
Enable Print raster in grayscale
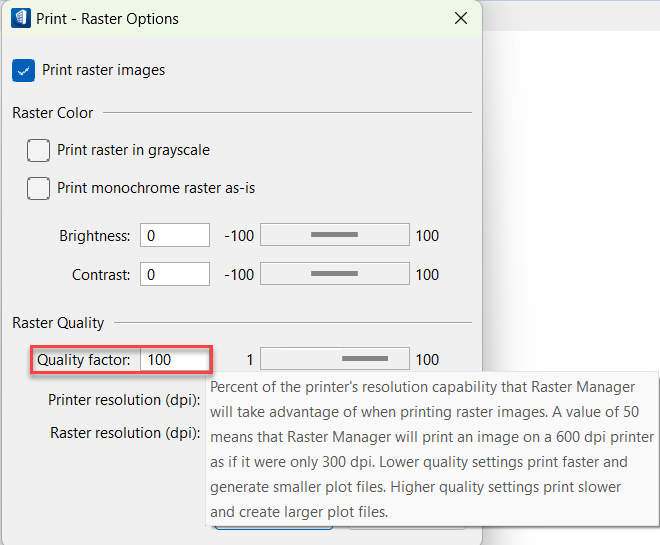pyautogui.click(x=39, y=150)
